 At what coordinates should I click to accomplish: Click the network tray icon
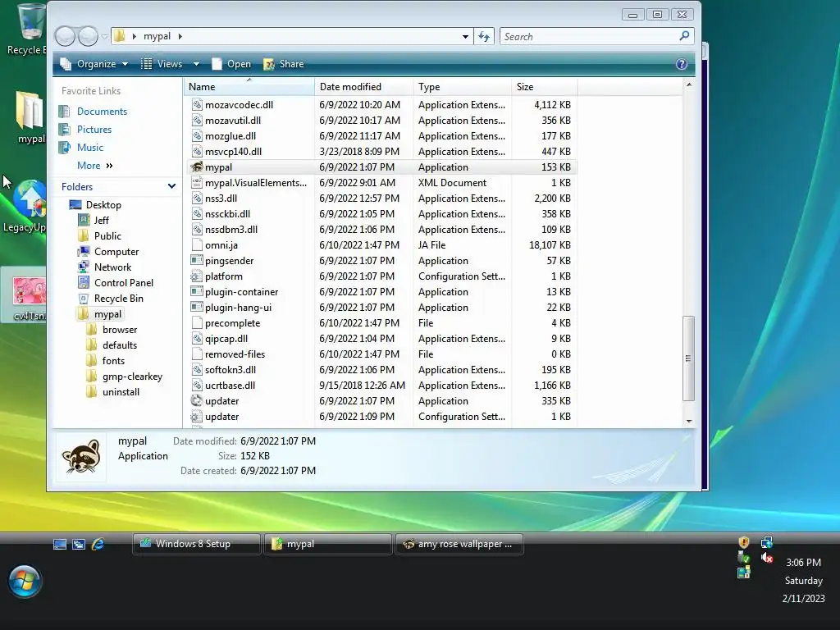[767, 542]
